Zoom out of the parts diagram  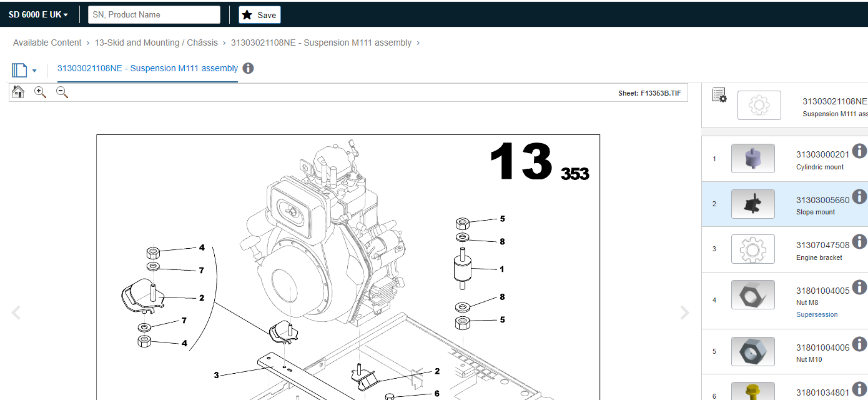(62, 92)
